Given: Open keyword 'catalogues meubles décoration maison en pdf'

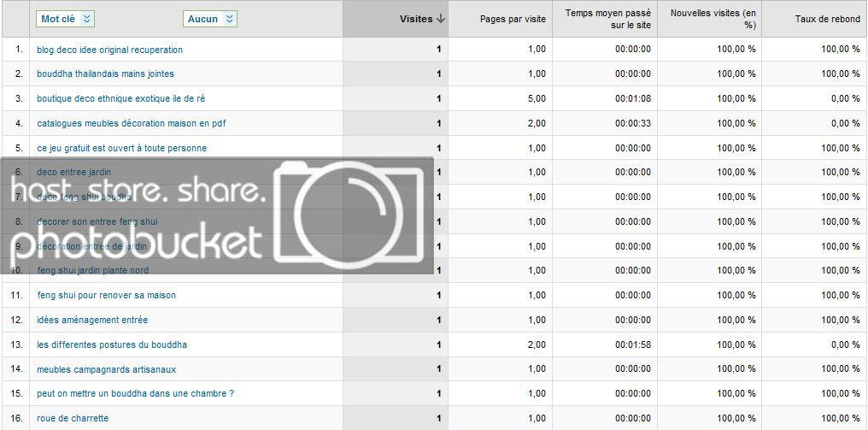Looking at the screenshot, I should tap(132, 124).
